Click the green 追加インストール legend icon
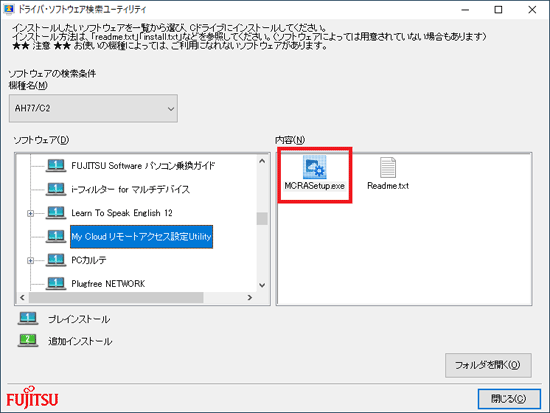Viewport: 550px width, 413px height. 28,340
